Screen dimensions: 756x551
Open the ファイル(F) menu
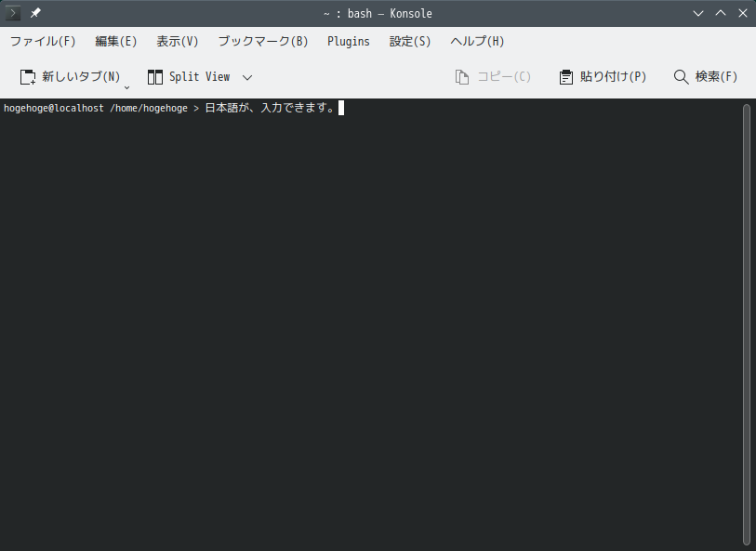tap(43, 42)
